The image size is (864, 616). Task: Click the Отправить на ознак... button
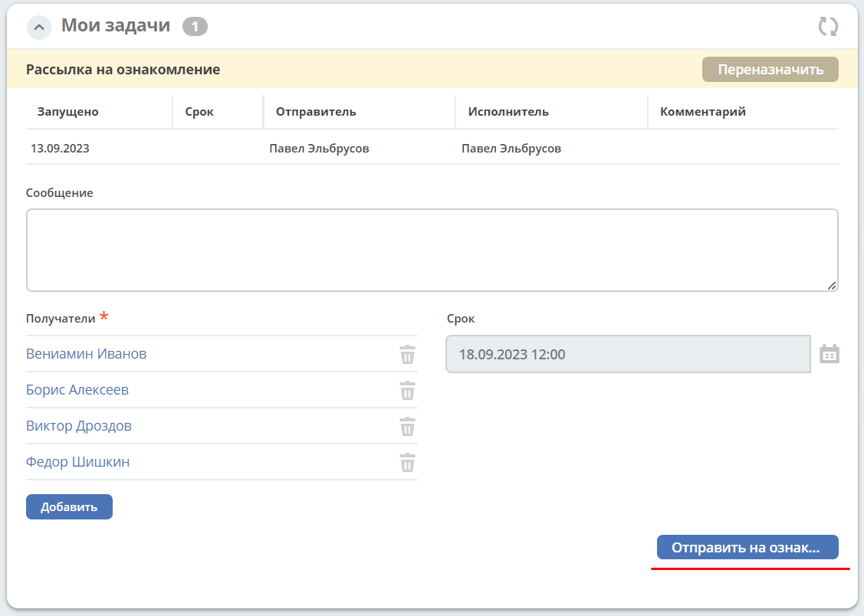coord(747,547)
